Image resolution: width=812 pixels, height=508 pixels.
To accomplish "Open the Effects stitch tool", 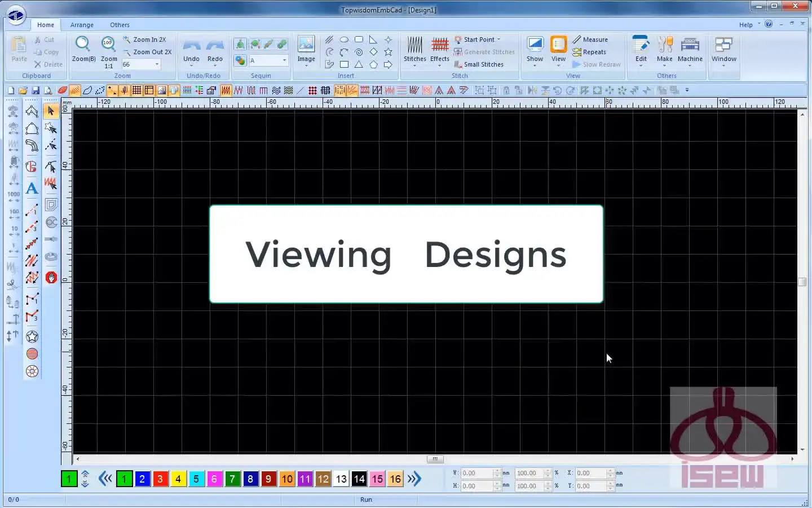I will 440,51.
